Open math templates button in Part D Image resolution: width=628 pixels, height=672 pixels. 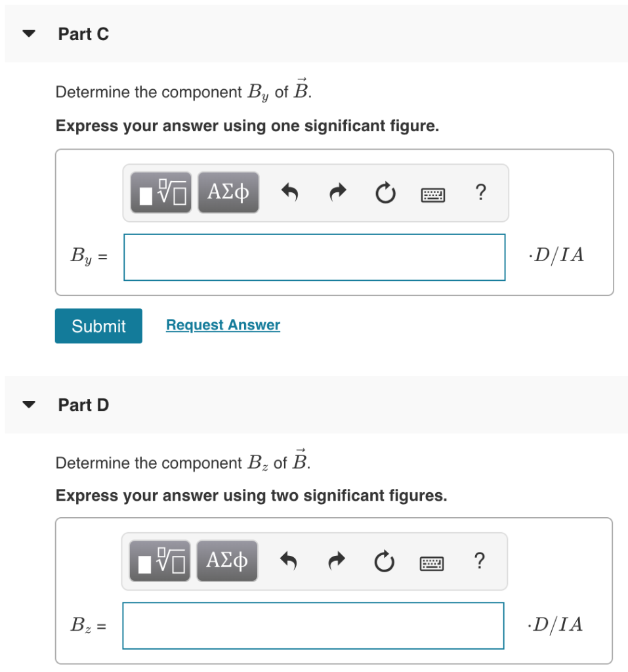coord(159,561)
